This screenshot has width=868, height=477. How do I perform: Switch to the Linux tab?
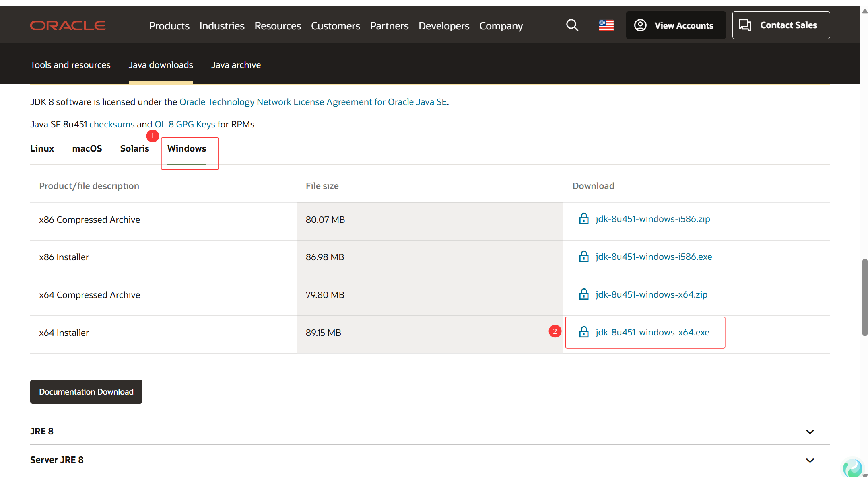[42, 148]
